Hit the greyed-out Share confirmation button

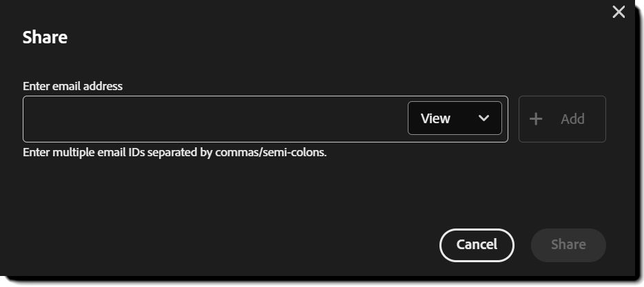568,244
